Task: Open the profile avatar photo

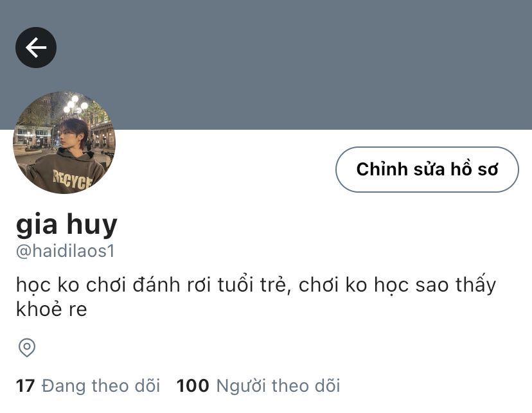Action: (64, 143)
